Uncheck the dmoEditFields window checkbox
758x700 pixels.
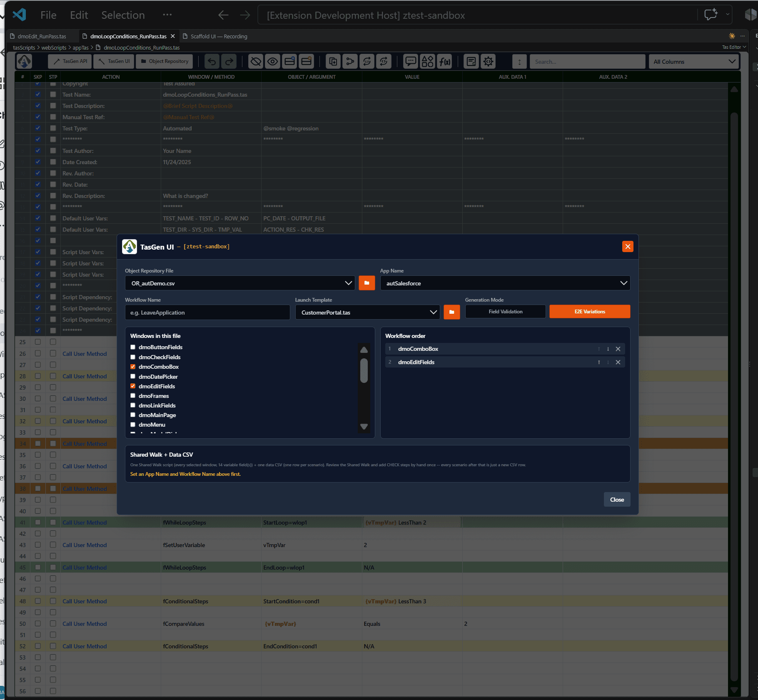(133, 386)
